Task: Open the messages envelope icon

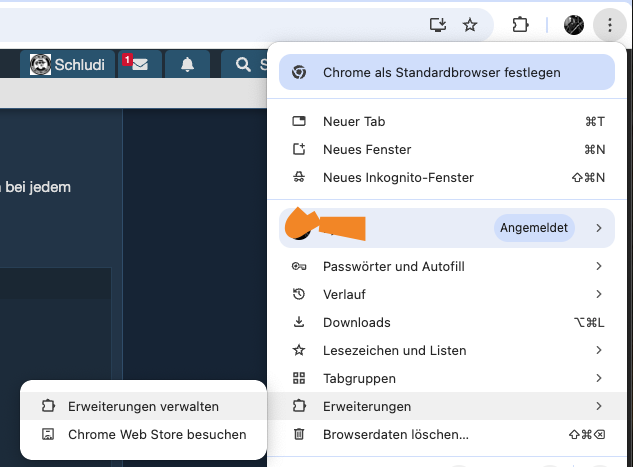Action: [140, 65]
